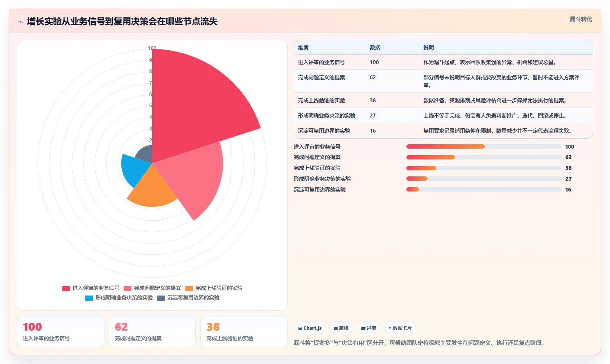
Task: Toggle legend swatch for 完成问题定义的提案
Action: pos(127,288)
